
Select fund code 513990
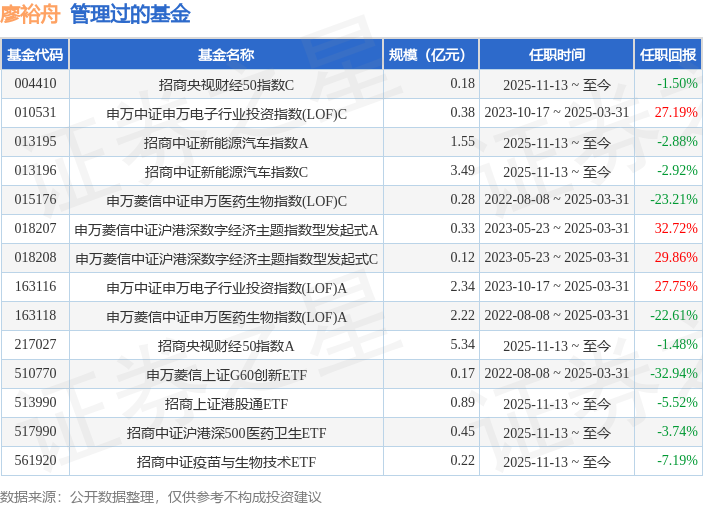coord(35,402)
